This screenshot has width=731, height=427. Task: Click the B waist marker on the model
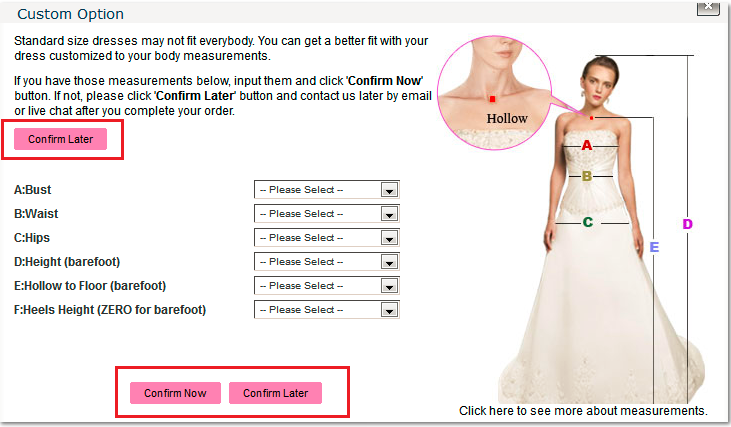pyautogui.click(x=587, y=176)
